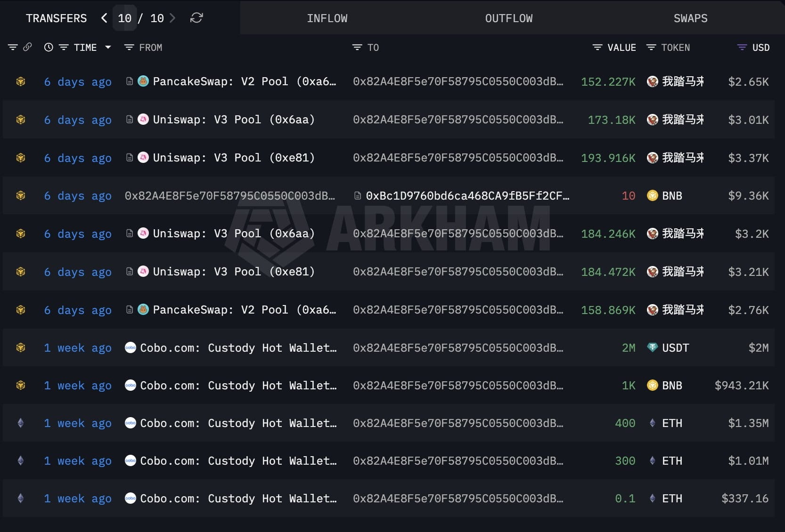Image resolution: width=785 pixels, height=532 pixels.
Task: Open Cobo.com Custody Hot Wallet on 400 ETH row
Action: point(238,423)
